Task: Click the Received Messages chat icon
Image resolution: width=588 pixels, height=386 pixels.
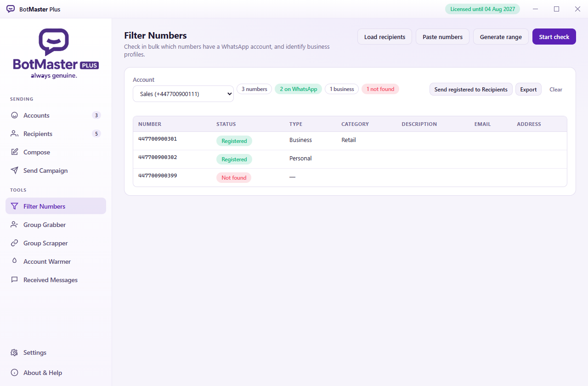Action: point(15,280)
